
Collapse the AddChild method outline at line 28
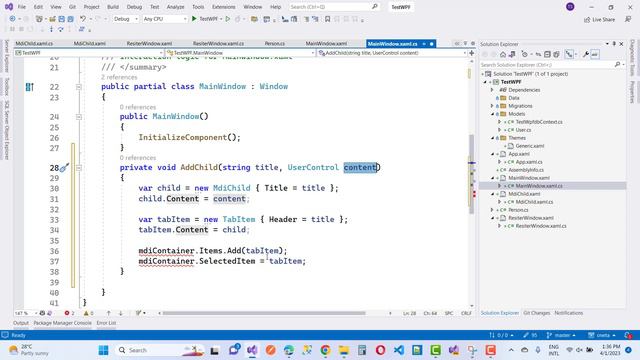(x=79, y=167)
